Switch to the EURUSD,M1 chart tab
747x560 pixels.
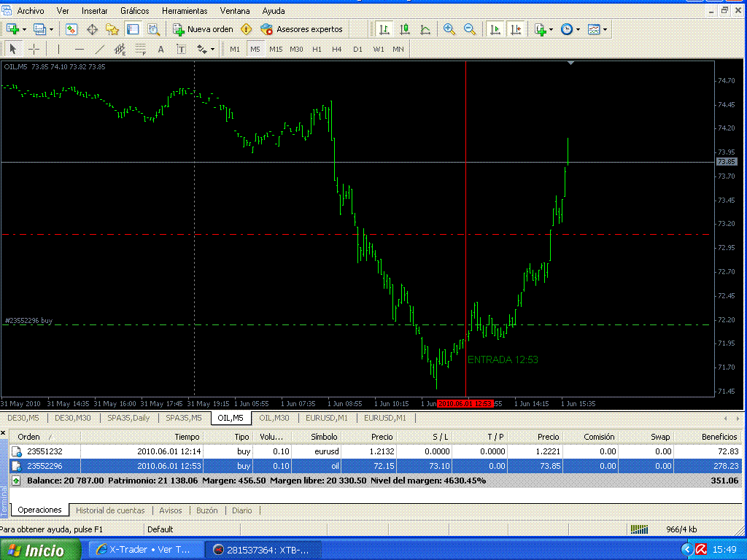click(327, 418)
